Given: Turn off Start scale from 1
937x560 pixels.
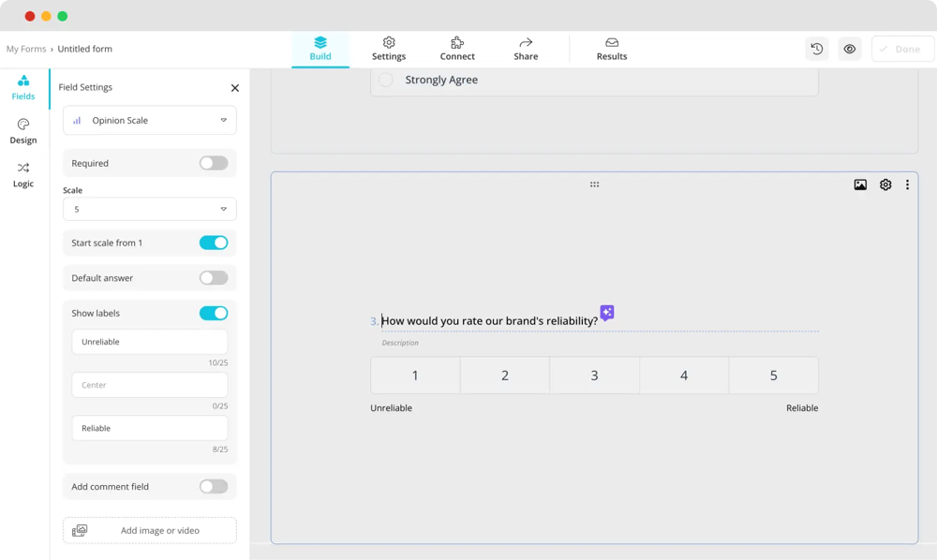Looking at the screenshot, I should tap(214, 243).
